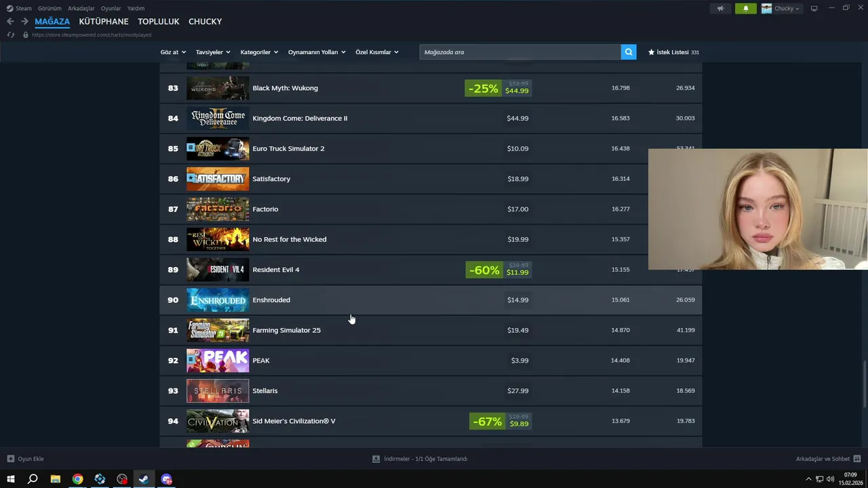Go back with the left arrow
Image resolution: width=868 pixels, height=488 pixels.
click(10, 22)
